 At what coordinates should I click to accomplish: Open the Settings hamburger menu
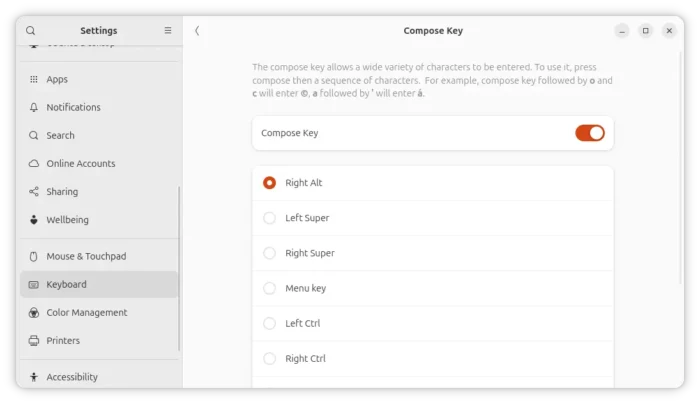168,30
